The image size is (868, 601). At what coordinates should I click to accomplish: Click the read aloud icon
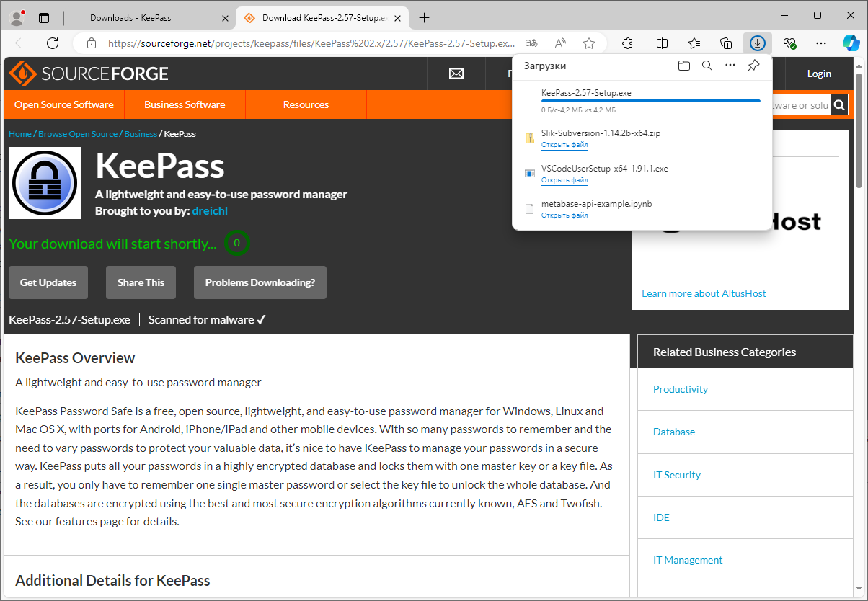coord(561,43)
